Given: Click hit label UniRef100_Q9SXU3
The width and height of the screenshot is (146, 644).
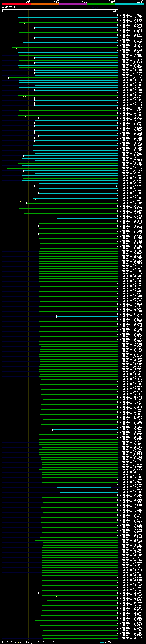Looking at the screenshot, I should pyautogui.click(x=131, y=324).
